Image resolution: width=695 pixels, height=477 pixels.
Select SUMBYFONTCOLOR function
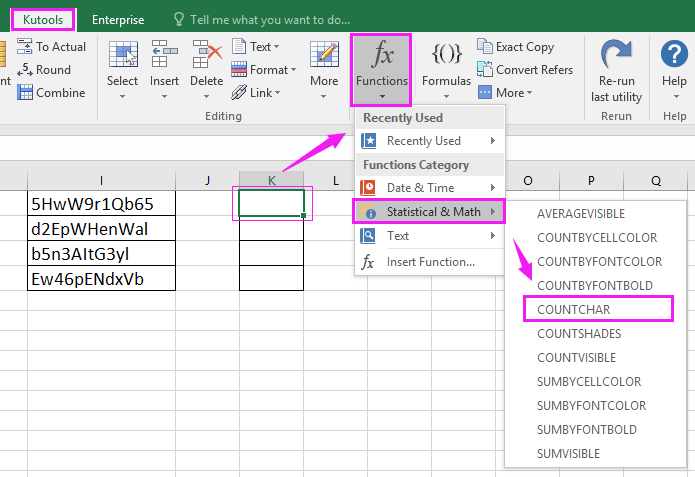[x=596, y=405]
